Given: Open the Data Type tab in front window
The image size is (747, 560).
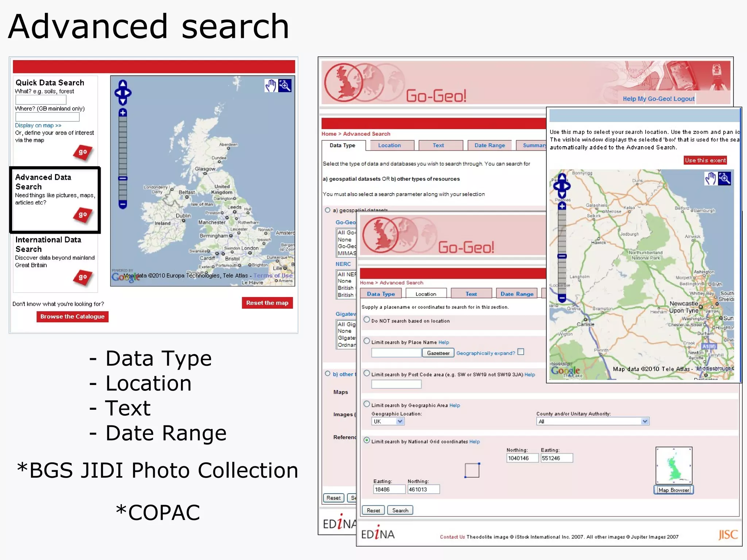Looking at the screenshot, I should click(x=381, y=293).
